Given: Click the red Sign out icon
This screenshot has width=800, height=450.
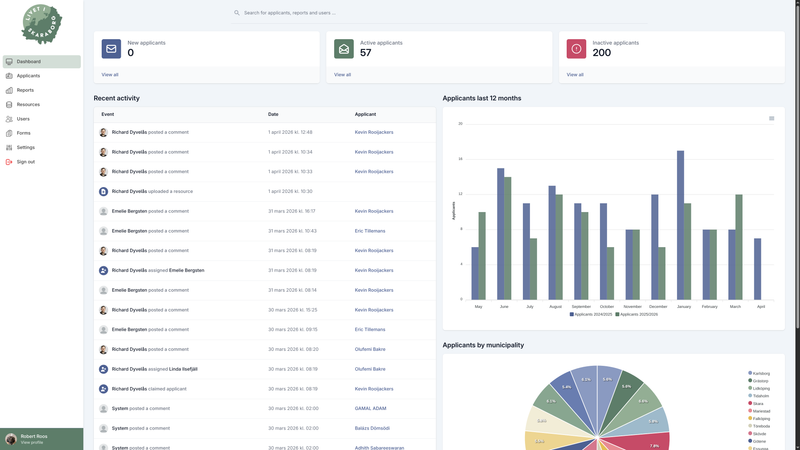Looking at the screenshot, I should point(9,161).
